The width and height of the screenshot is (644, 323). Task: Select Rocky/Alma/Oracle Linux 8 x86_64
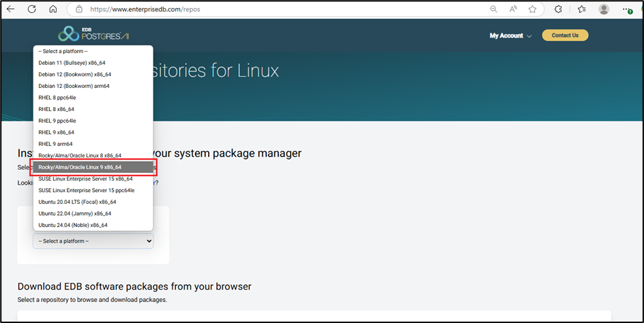(x=93, y=155)
